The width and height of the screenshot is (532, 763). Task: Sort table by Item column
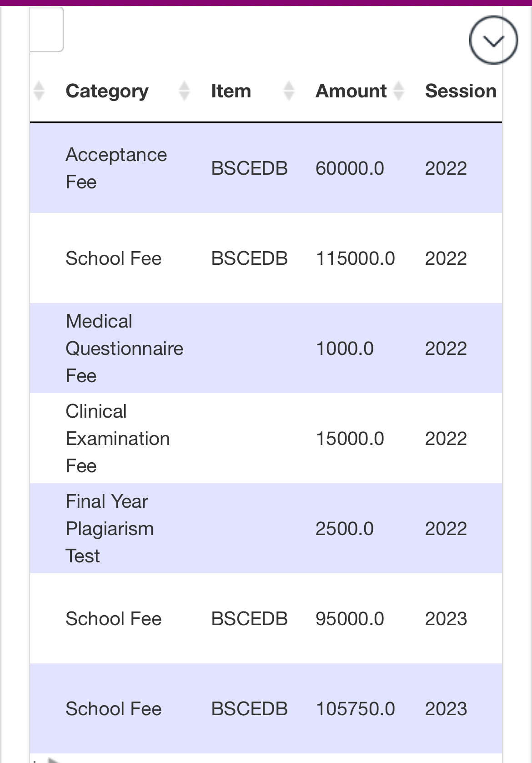tap(231, 91)
